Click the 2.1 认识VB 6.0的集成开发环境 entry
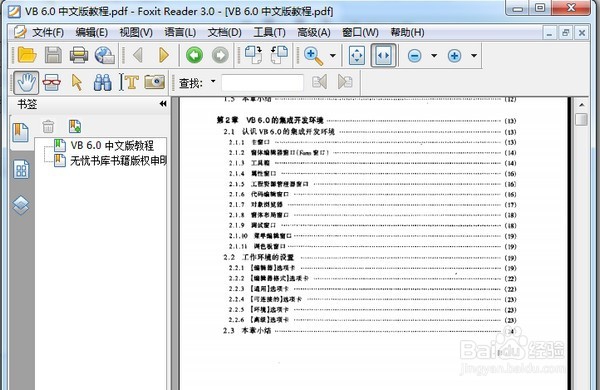 [x=279, y=132]
